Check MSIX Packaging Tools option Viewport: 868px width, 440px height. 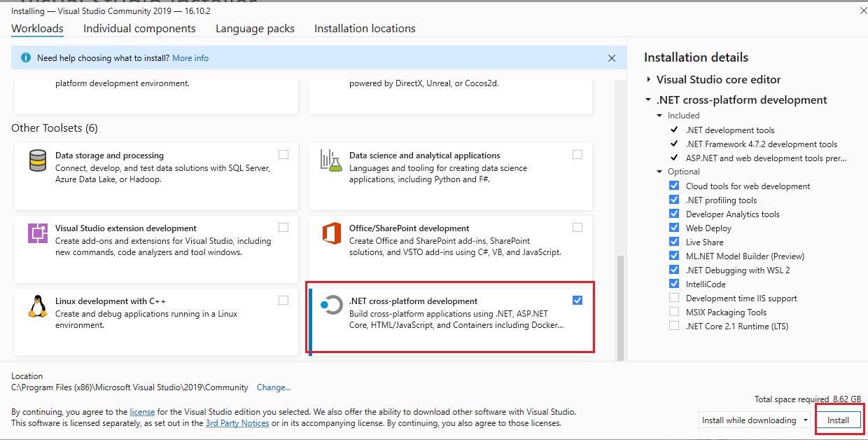[x=674, y=312]
